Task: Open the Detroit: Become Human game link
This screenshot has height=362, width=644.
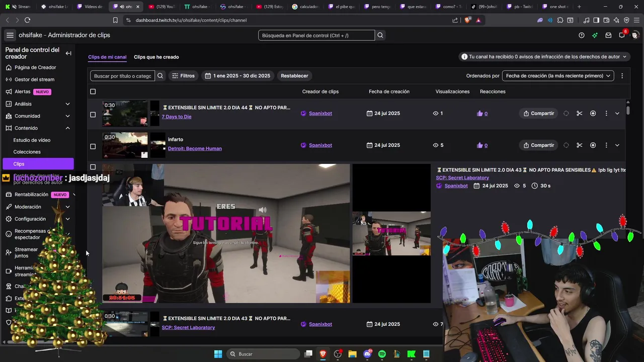Action: pyautogui.click(x=195, y=149)
